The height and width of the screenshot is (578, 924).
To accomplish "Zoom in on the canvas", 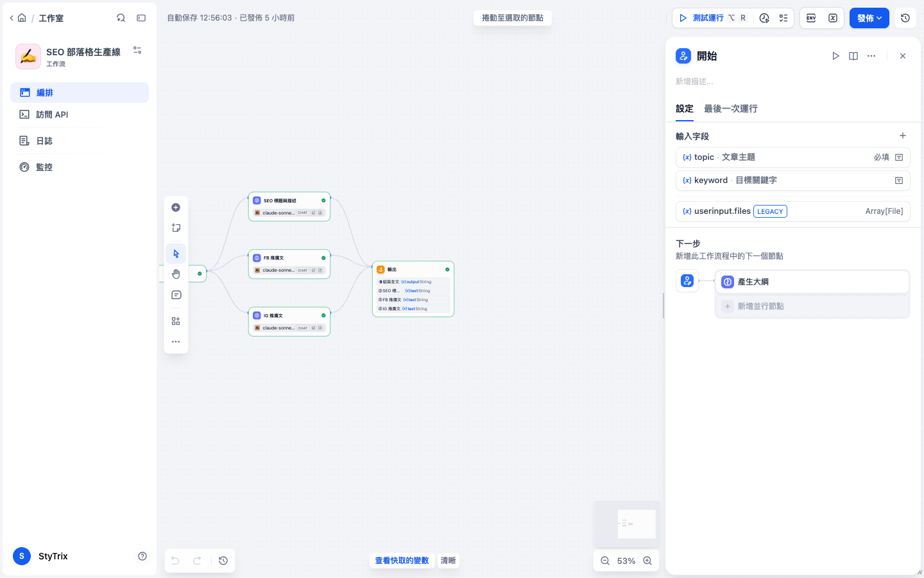I will pyautogui.click(x=647, y=561).
